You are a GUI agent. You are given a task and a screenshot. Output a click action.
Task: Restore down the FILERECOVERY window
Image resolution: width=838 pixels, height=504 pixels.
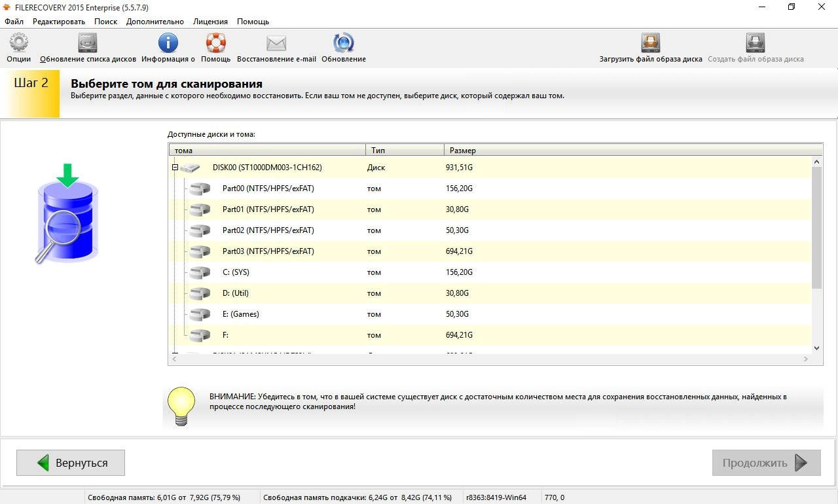[x=792, y=7]
